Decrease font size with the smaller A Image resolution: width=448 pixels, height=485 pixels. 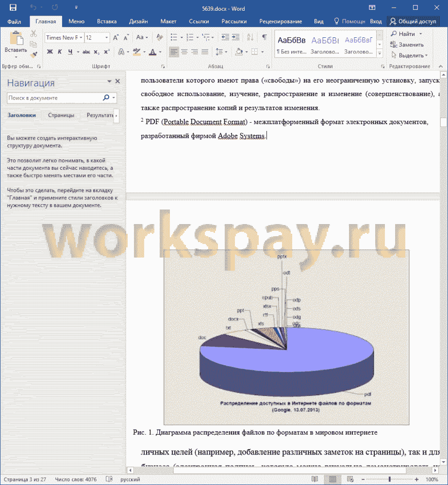[126, 38]
